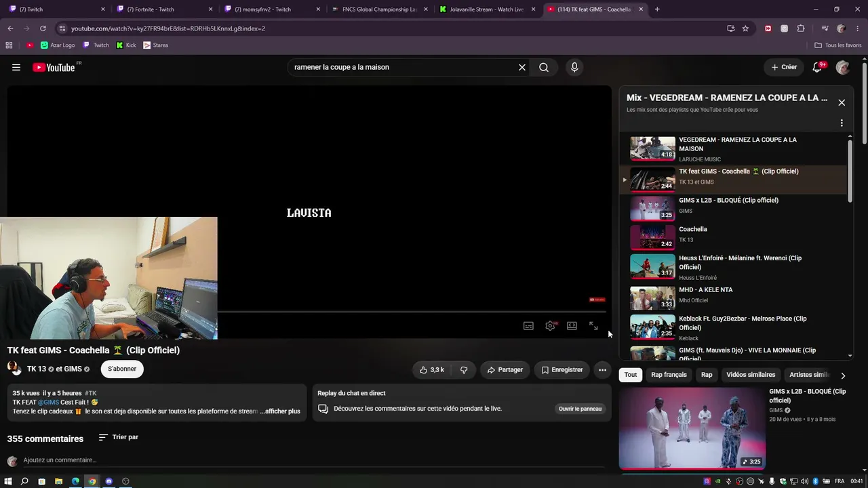The width and height of the screenshot is (868, 488).
Task: Switch to the momsyfnv2 - Twitch tab
Action: [x=273, y=9]
